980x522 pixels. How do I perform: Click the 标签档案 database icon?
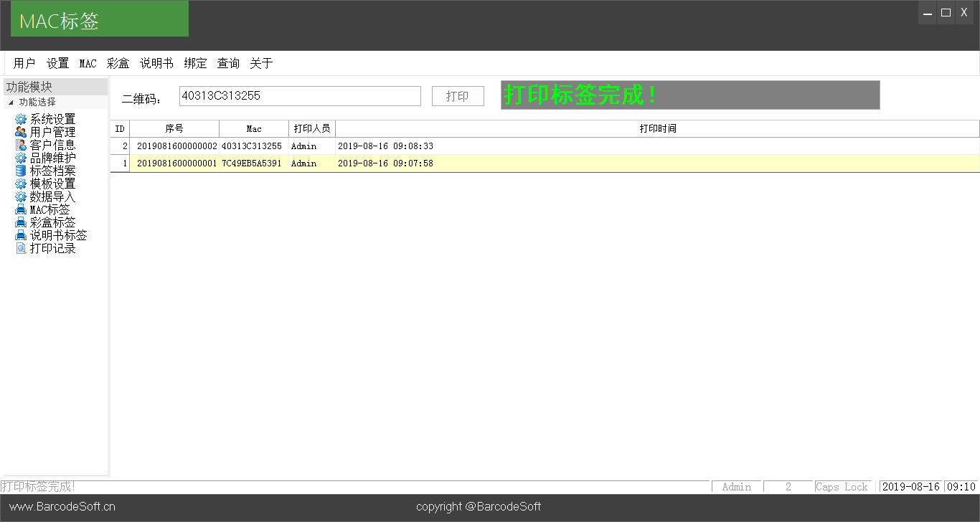pos(21,171)
